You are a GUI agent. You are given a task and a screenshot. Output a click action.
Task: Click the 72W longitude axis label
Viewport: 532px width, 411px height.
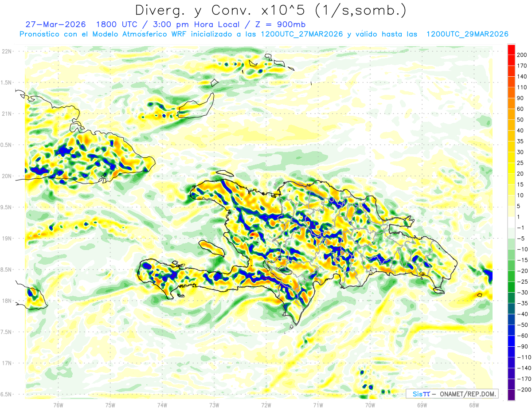266,405
